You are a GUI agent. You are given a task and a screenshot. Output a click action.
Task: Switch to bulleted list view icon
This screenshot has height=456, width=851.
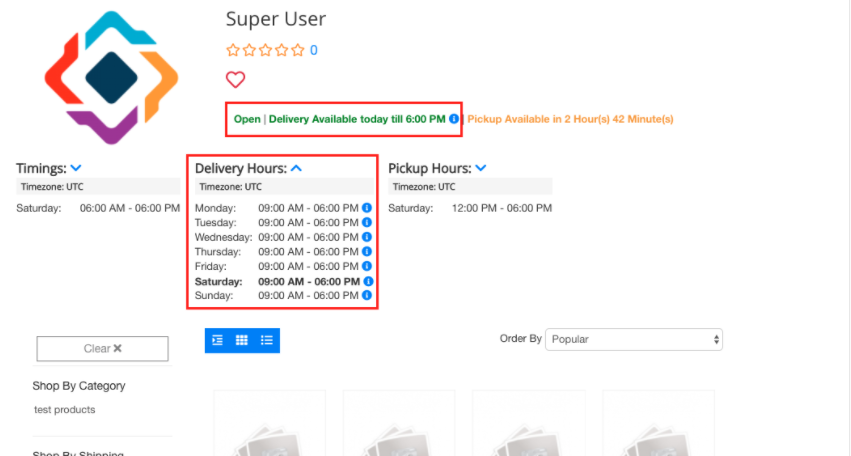point(266,340)
